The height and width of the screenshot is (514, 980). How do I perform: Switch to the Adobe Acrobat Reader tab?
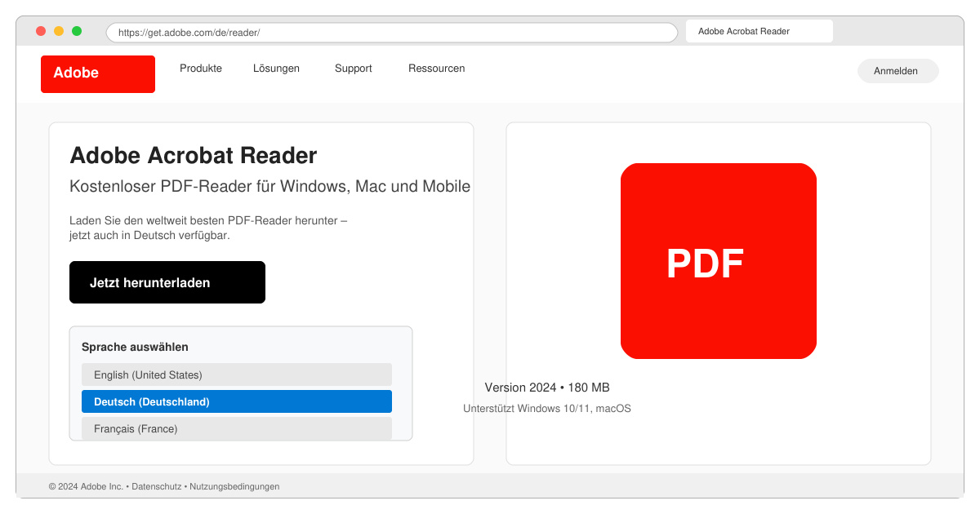point(759,31)
